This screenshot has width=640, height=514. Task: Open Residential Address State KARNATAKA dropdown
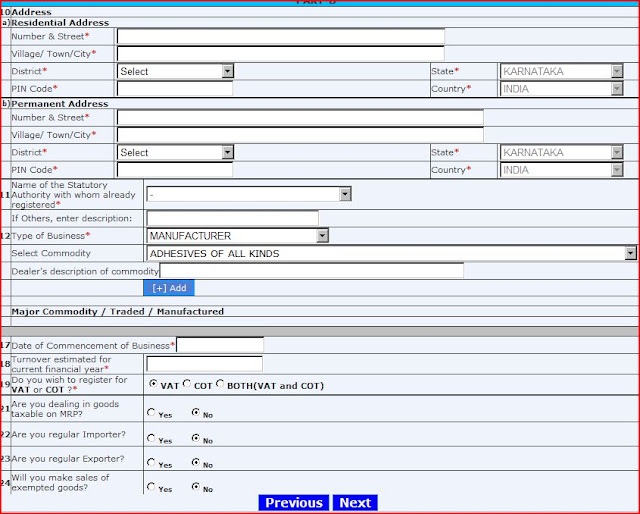pos(562,71)
